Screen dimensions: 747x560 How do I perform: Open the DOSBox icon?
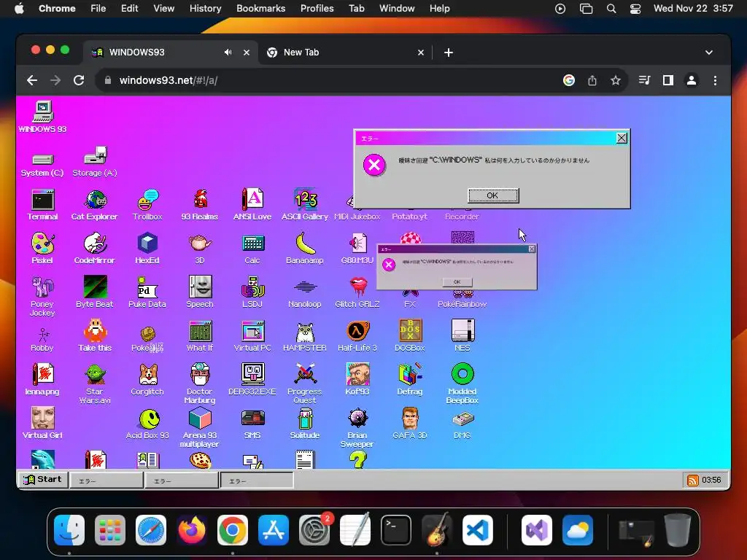coord(410,336)
